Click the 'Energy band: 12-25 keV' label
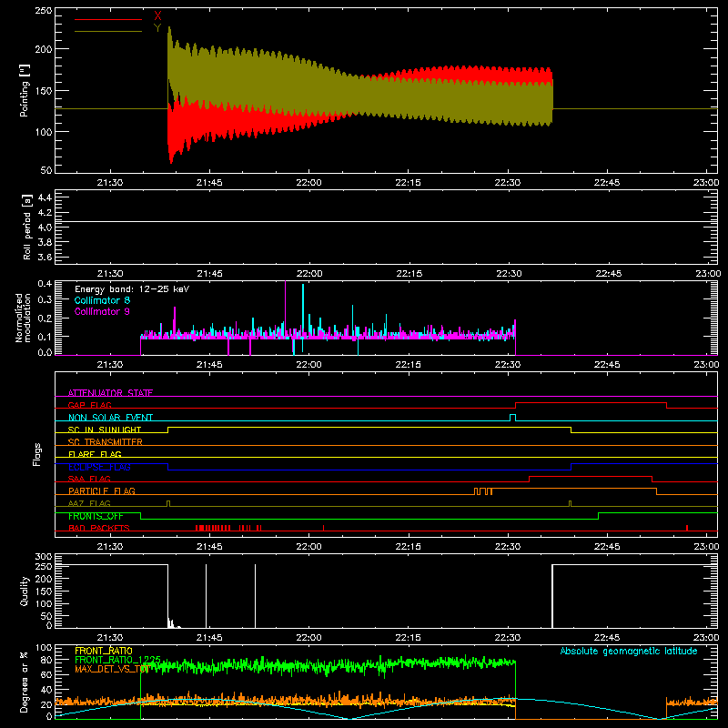 [132, 289]
